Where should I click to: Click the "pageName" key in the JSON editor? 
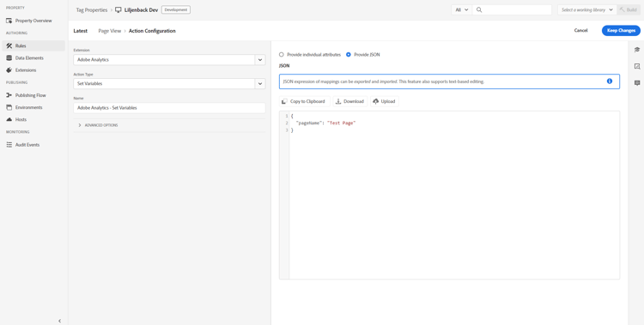coord(308,123)
